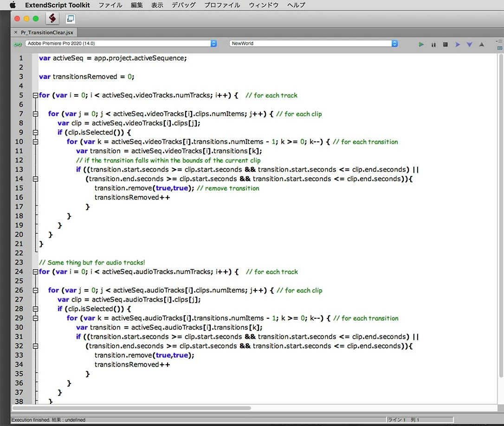The width and height of the screenshot is (504, 426).
Task: Open the ExtendScript Toolkit app menu
Action: [58, 5]
